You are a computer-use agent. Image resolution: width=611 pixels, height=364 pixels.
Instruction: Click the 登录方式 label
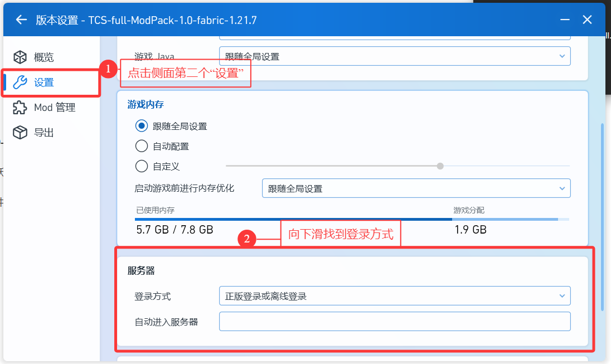click(152, 296)
